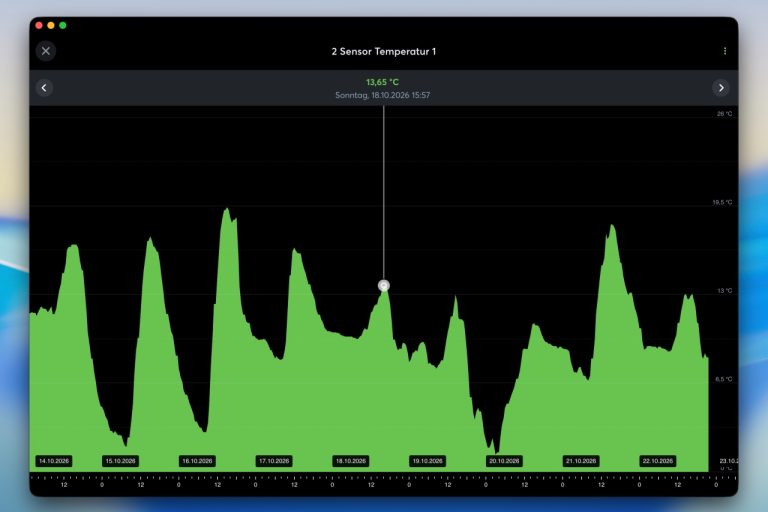The image size is (768, 512).
Task: Go to previous time range with left chevron
Action: coord(44,88)
